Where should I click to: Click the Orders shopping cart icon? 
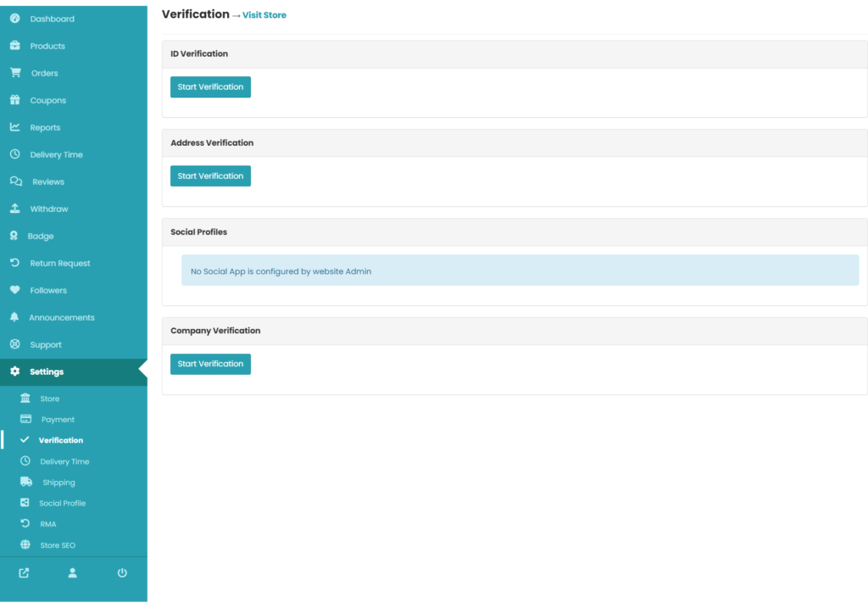[15, 73]
